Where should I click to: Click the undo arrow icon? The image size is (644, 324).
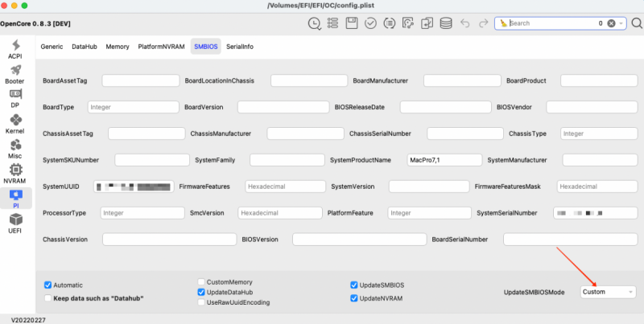tap(465, 23)
